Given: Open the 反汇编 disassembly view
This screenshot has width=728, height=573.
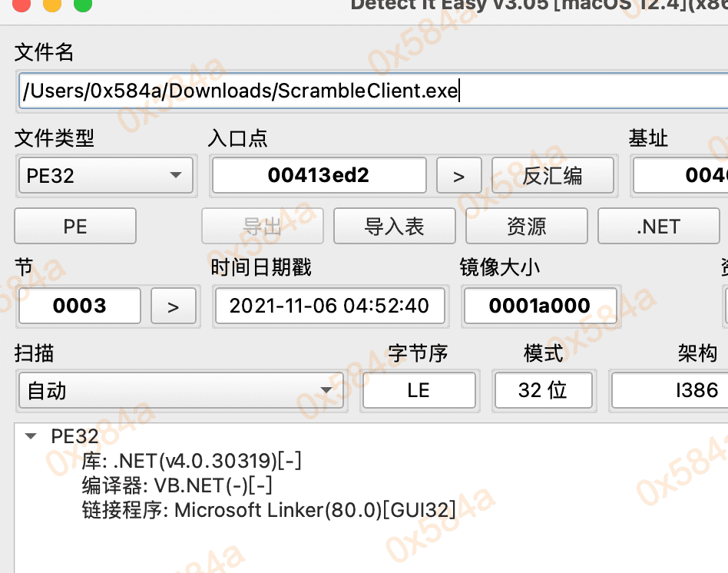Looking at the screenshot, I should [552, 176].
